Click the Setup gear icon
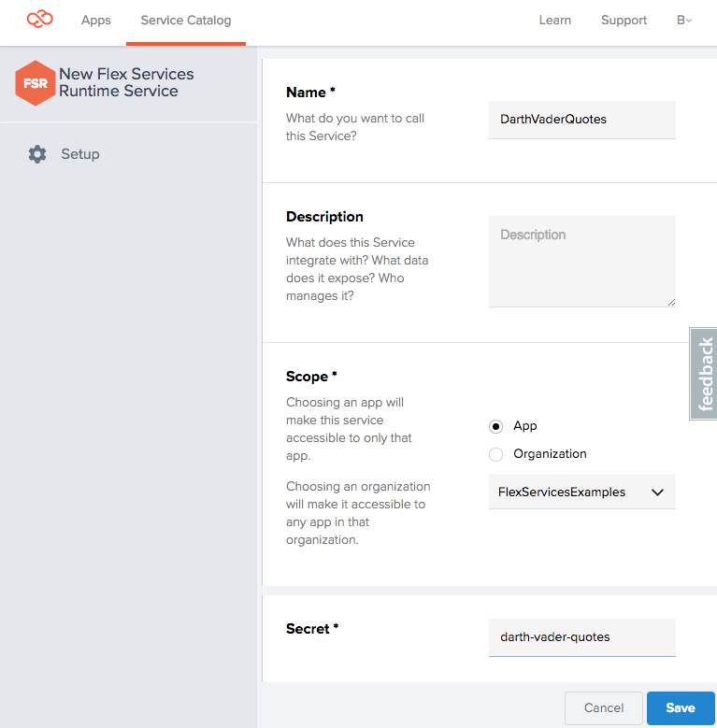The height and width of the screenshot is (728, 717). pyautogui.click(x=37, y=154)
